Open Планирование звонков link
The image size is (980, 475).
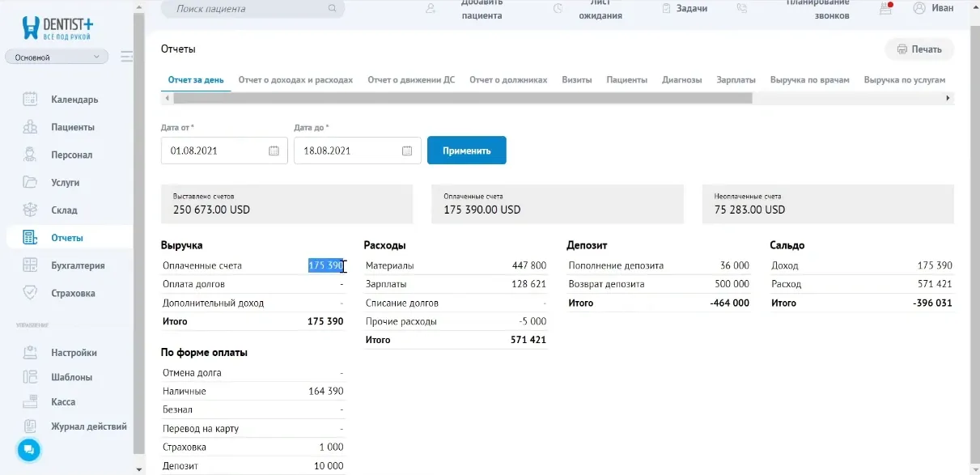(818, 9)
